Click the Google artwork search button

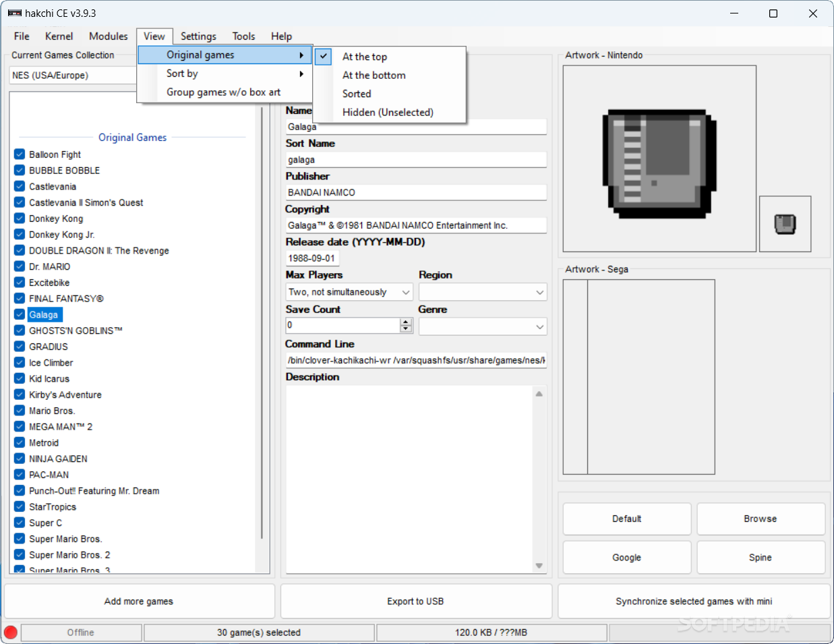tap(627, 558)
